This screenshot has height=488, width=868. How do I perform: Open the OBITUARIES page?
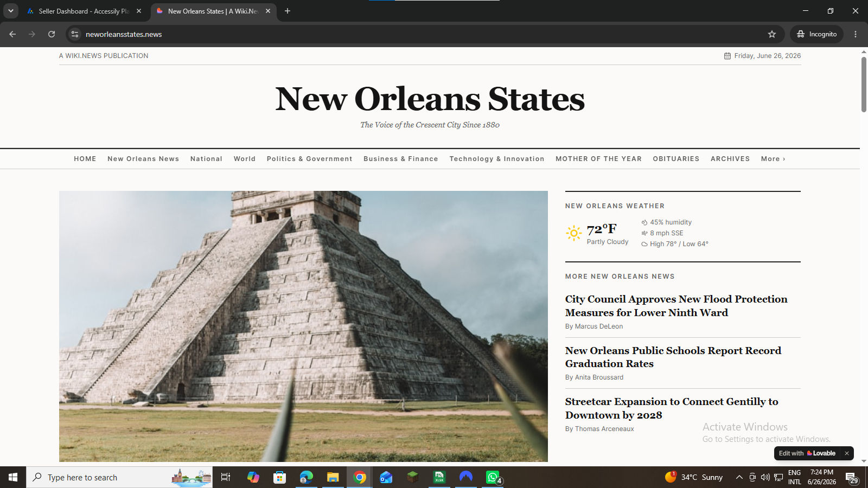pos(676,159)
